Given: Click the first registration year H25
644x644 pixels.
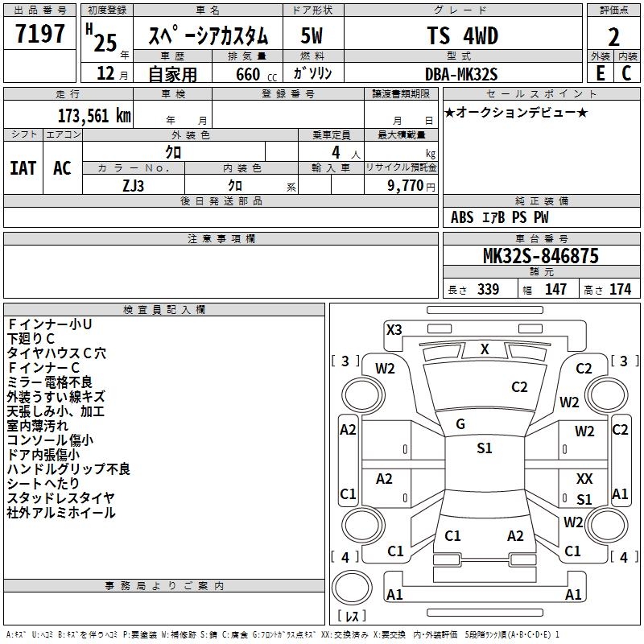Looking at the screenshot, I should pos(101,38).
